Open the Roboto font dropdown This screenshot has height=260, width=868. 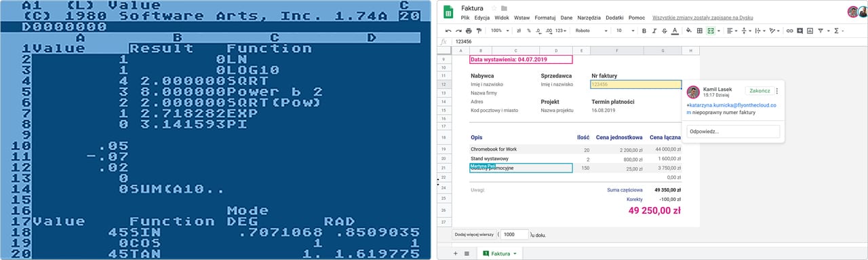592,31
